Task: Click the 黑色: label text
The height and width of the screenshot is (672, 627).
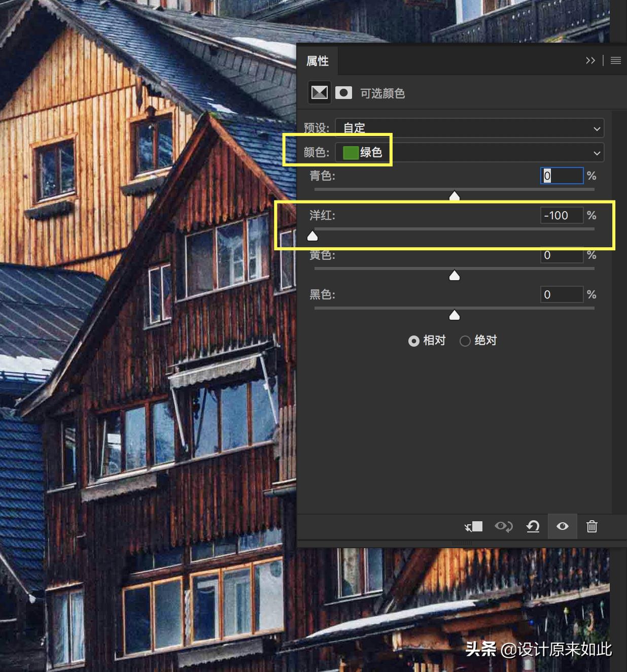Action: coord(323,294)
